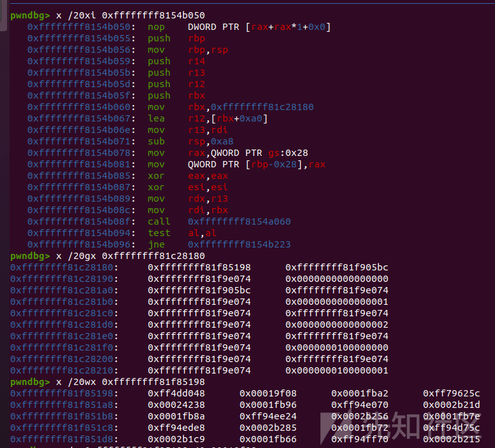Image resolution: width=495 pixels, height=448 pixels.
Task: Click word value 0x0001fb66
Action: click(268, 439)
